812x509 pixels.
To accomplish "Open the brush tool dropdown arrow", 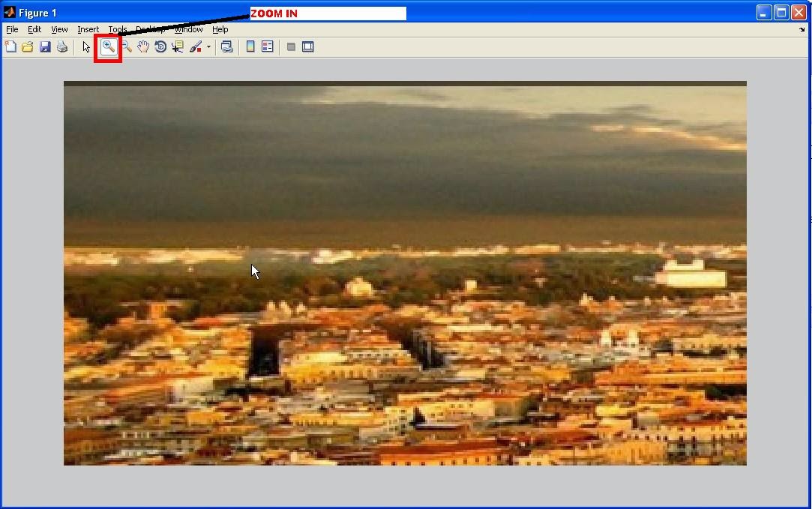I will 208,46.
